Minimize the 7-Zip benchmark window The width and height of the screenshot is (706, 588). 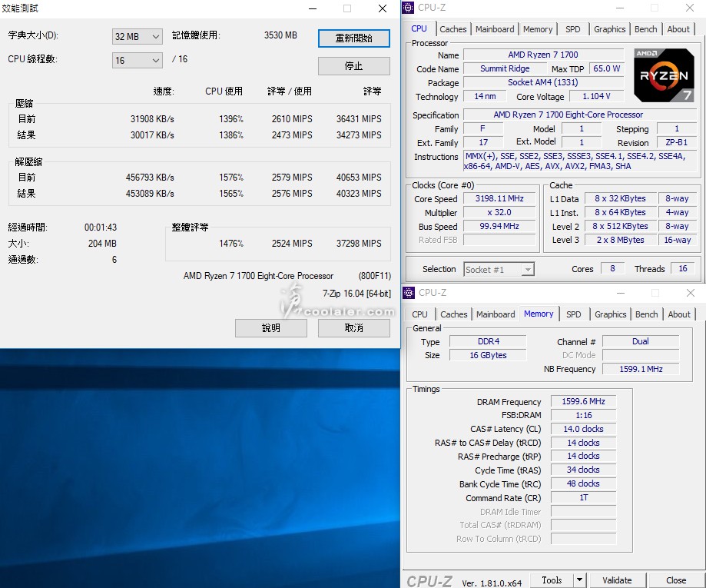pos(313,8)
